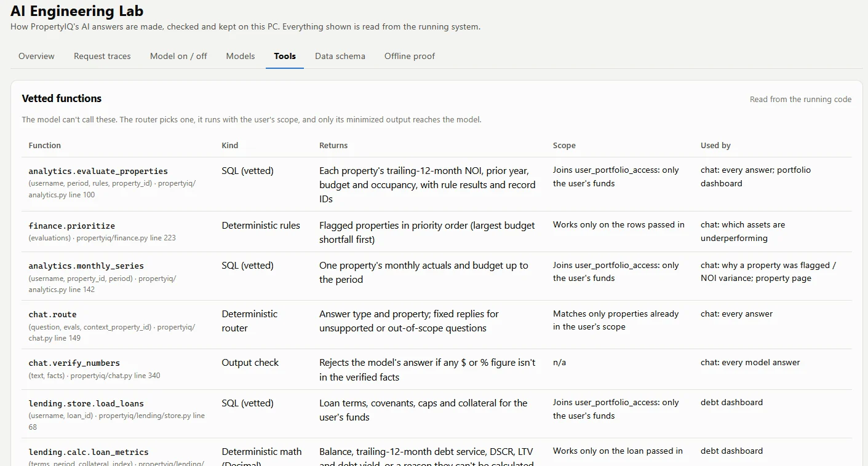Select the Tools tab
This screenshot has width=868, height=466.
(285, 56)
